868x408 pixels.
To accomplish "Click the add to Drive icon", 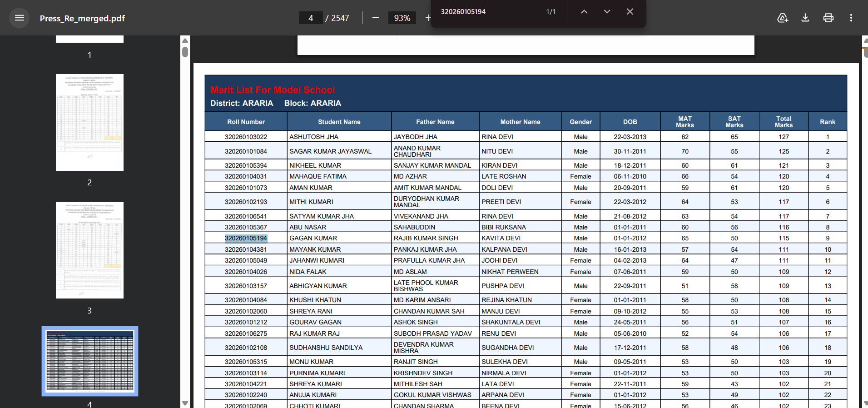I will pyautogui.click(x=782, y=18).
